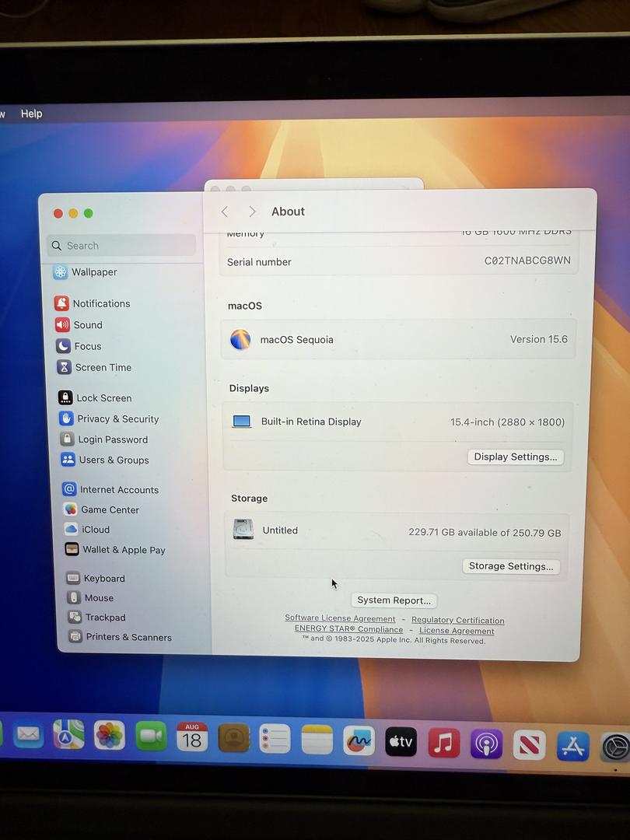Close the System Settings window
This screenshot has width=630, height=840.
pyautogui.click(x=58, y=213)
